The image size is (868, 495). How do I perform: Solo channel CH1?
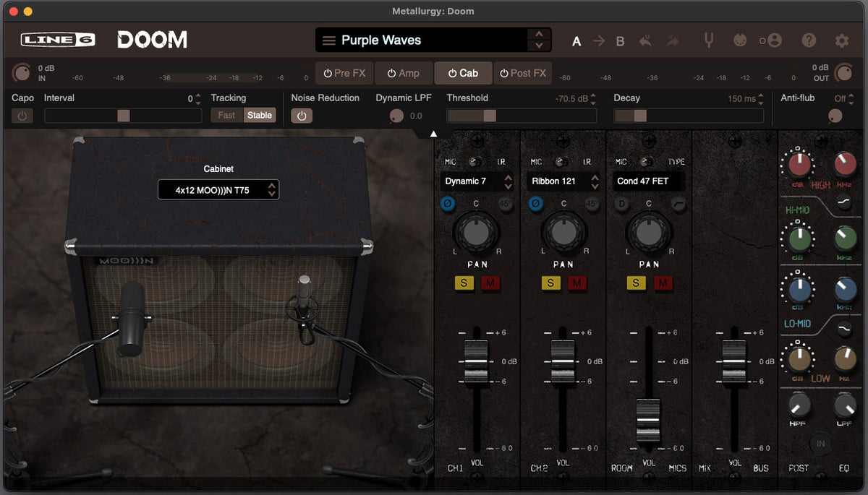point(464,283)
